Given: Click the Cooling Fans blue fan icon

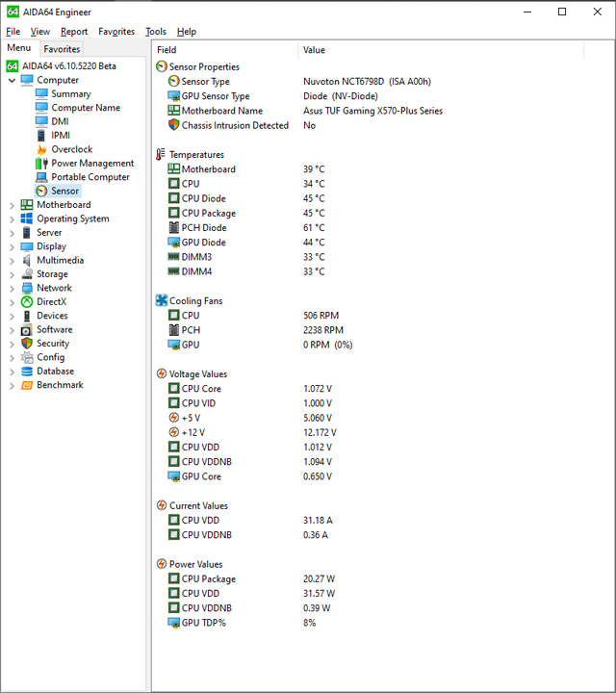Looking at the screenshot, I should [x=162, y=300].
